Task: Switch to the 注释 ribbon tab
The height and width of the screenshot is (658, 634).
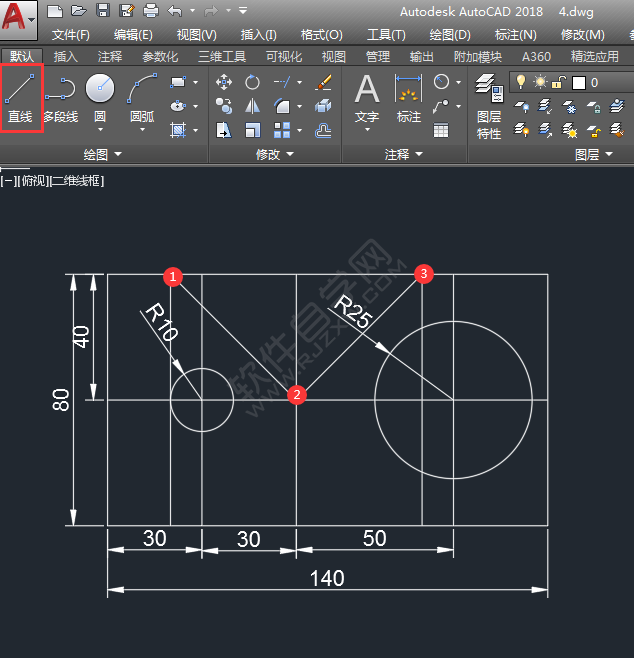Action: pos(110,57)
